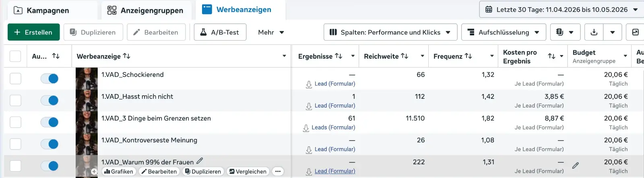Open Kosten pro Ergebnis column options arrow
644x178 pixels.
(561, 56)
